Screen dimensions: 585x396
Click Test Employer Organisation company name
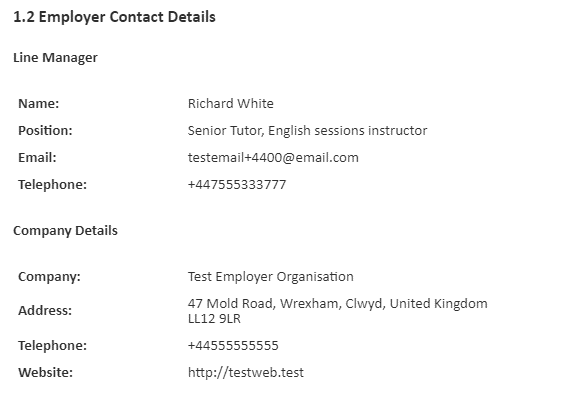pyautogui.click(x=270, y=277)
